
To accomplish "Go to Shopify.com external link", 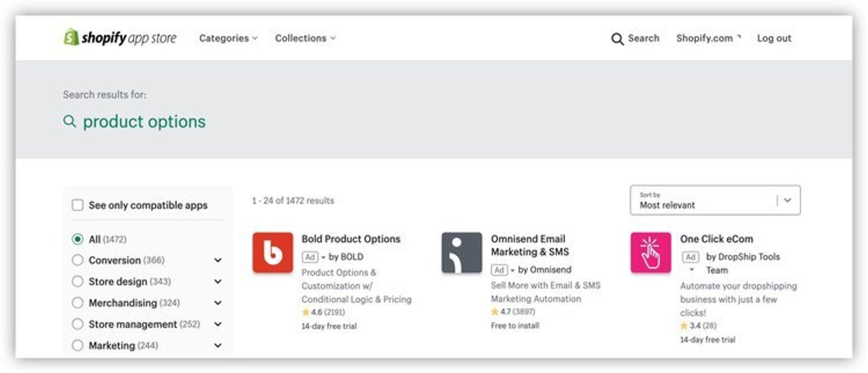I will 709,38.
